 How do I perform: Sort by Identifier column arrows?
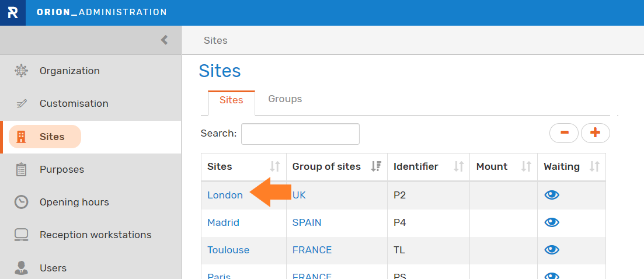[x=459, y=166]
